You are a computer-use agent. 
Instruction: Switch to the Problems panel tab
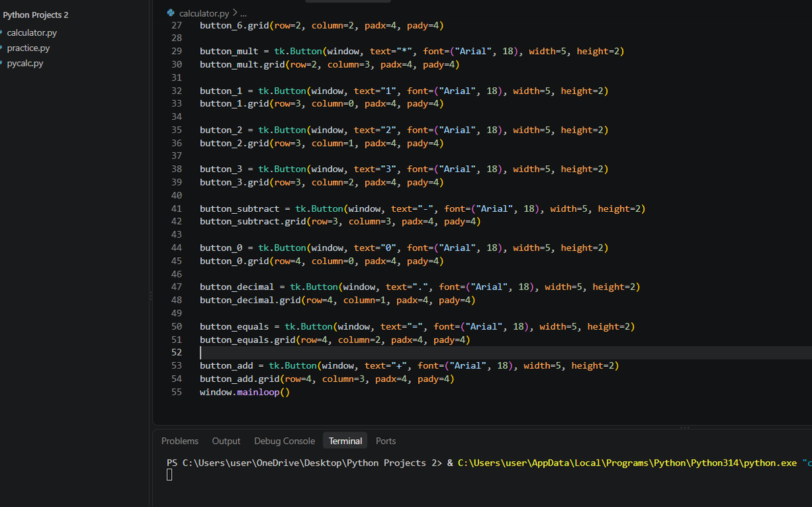coord(180,441)
